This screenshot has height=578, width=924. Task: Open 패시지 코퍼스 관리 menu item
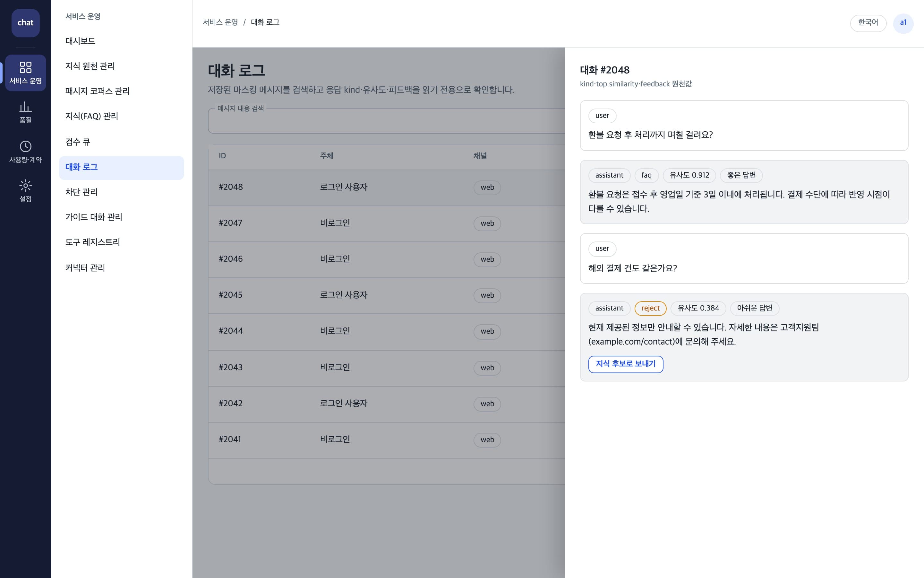pyautogui.click(x=121, y=92)
